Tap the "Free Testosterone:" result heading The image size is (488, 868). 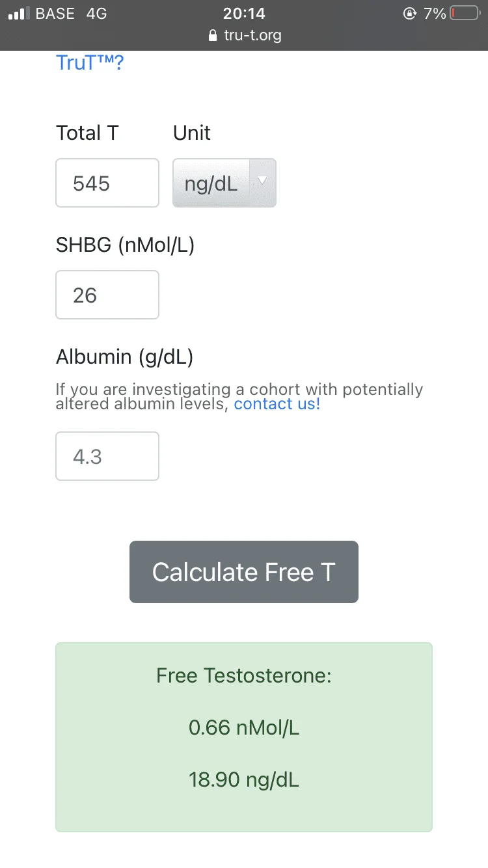(x=244, y=675)
